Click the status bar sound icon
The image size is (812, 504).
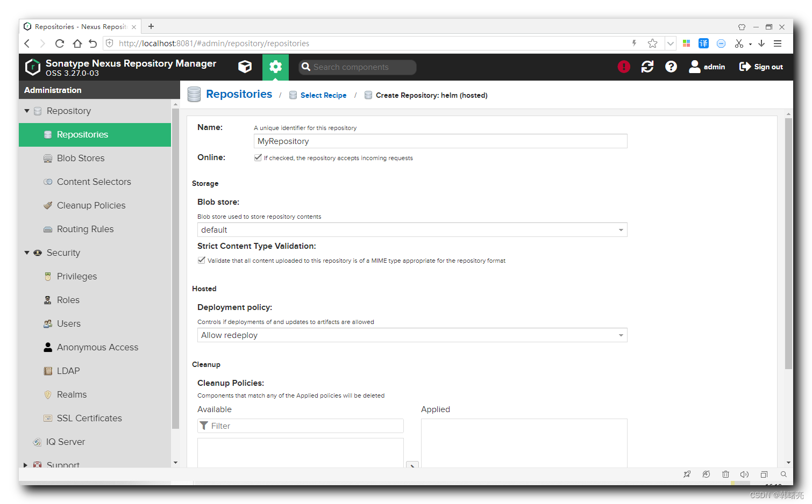click(x=744, y=474)
